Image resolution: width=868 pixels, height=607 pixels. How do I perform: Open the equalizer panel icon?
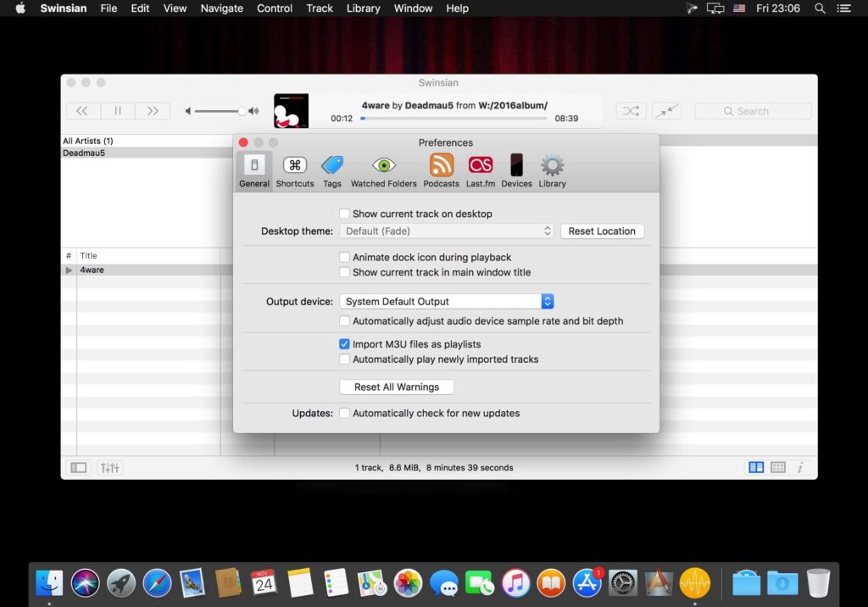tap(110, 467)
